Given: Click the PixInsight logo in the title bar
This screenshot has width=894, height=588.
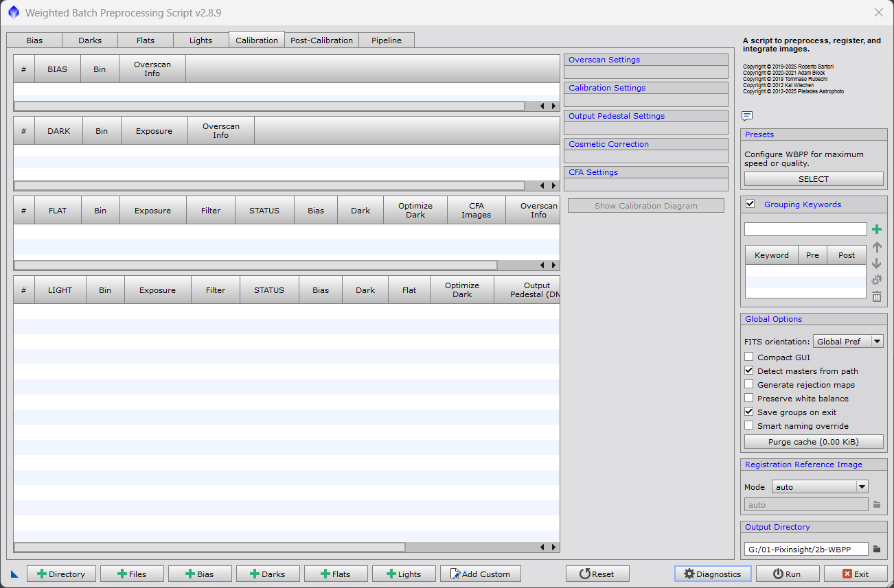Looking at the screenshot, I should (x=14, y=12).
